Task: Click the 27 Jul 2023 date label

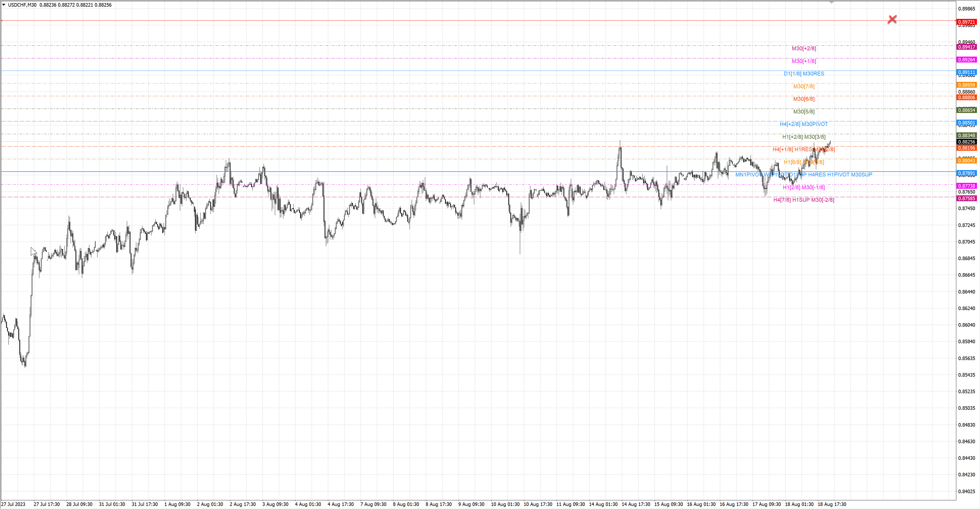Action: tap(13, 504)
